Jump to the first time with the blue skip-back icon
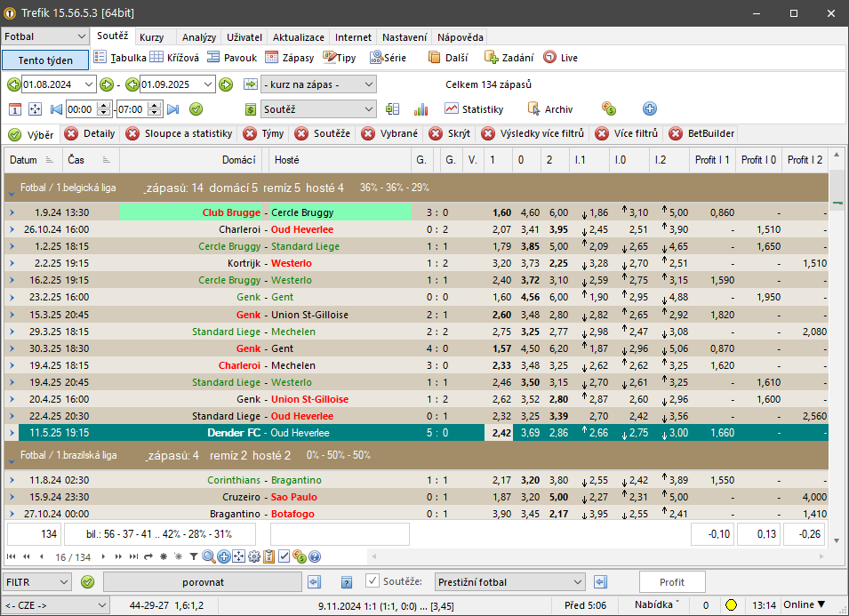This screenshot has height=616, width=849. point(56,109)
